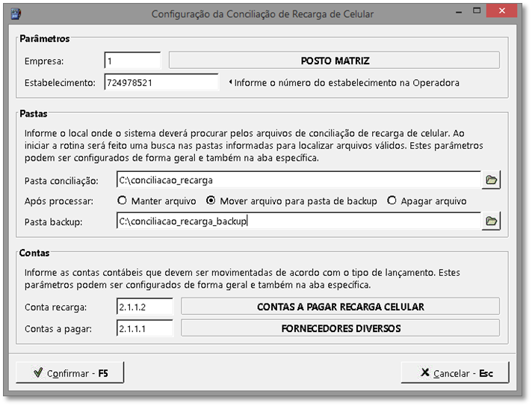Focus the Estabelecimento number field
This screenshot has height=406, width=532.
[x=161, y=82]
